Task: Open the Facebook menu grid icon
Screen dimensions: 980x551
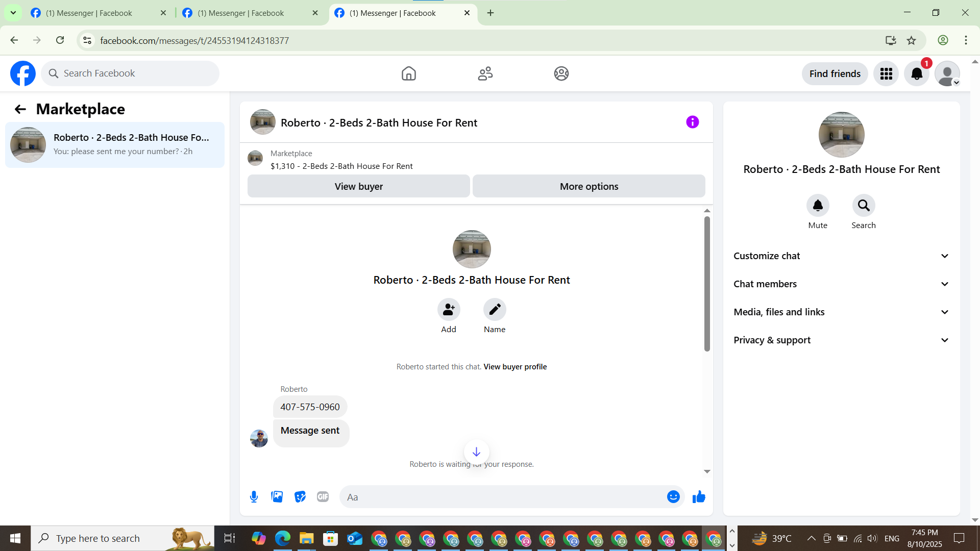Action: [886, 74]
